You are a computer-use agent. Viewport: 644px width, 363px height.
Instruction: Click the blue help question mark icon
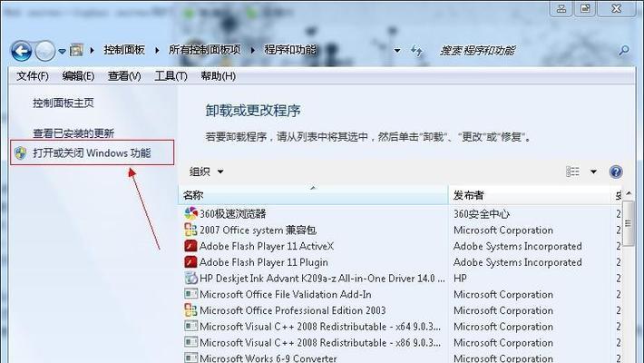616,172
